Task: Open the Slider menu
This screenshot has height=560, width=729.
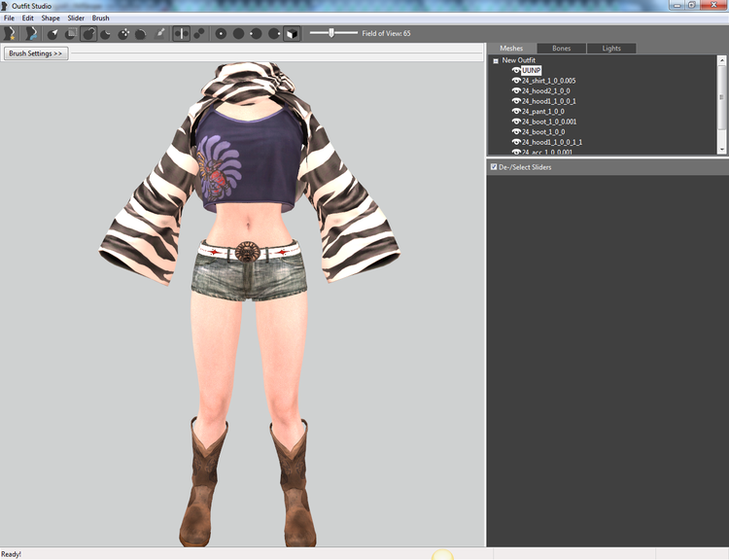Action: 76,18
